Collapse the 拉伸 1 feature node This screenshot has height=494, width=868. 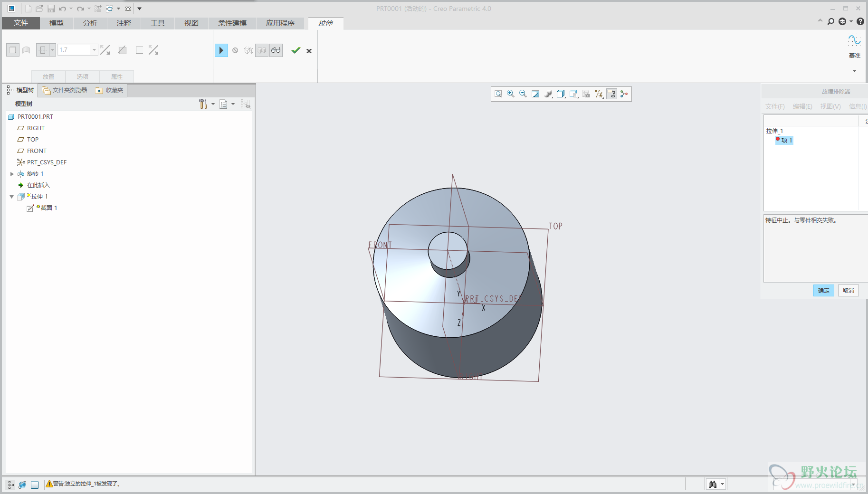(12, 197)
